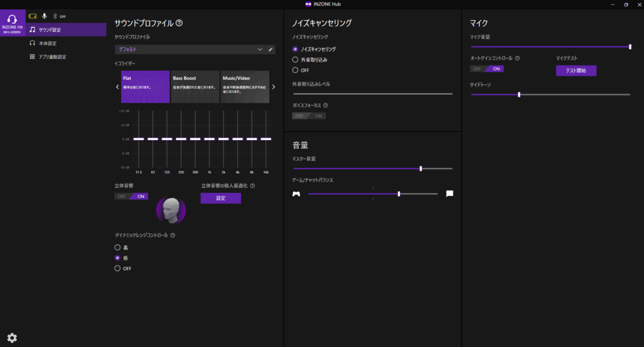Click the game controller icon

296,194
